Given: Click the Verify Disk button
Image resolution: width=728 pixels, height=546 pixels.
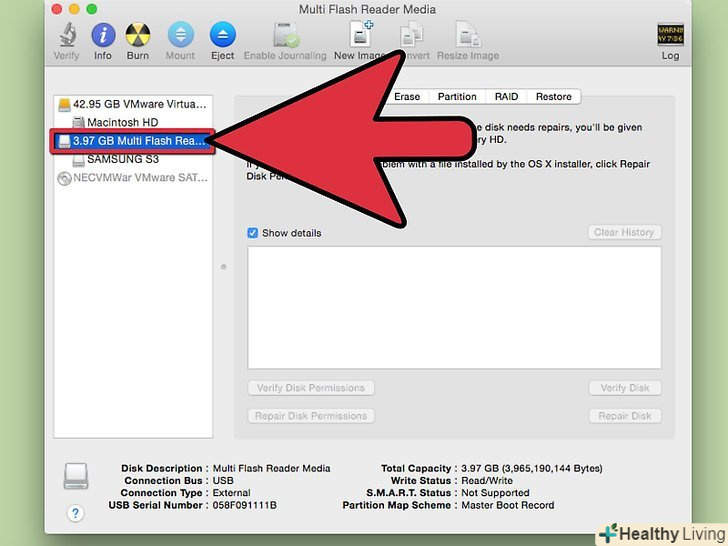Looking at the screenshot, I should tap(624, 388).
